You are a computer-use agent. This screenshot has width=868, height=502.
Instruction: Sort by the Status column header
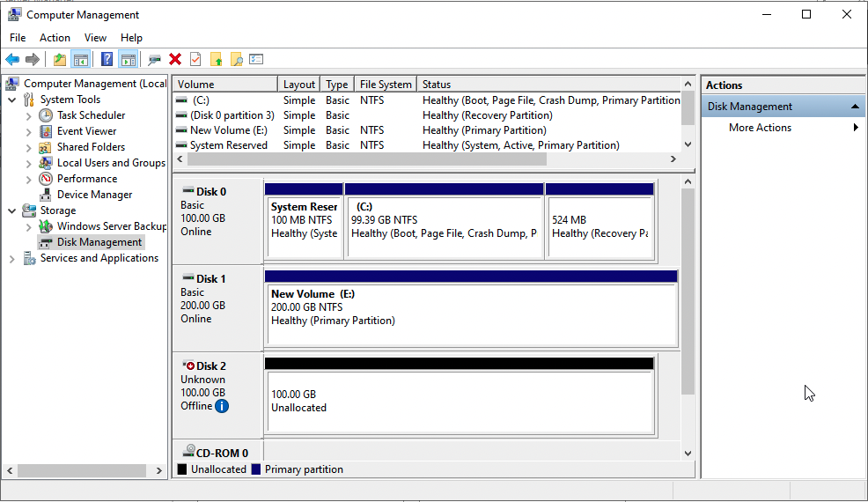(x=549, y=85)
